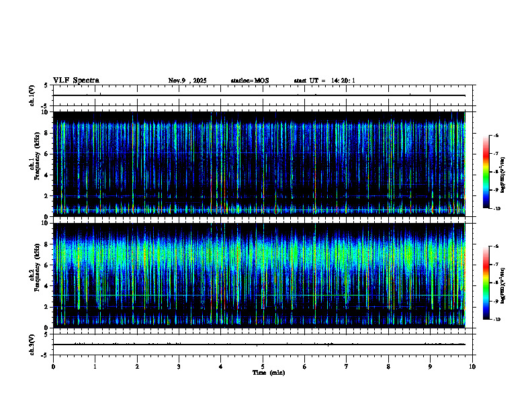Screen dimensions: 532x411
Task: Click the "4" kHz tick on ch.1 frequency axis
Action: [46, 175]
